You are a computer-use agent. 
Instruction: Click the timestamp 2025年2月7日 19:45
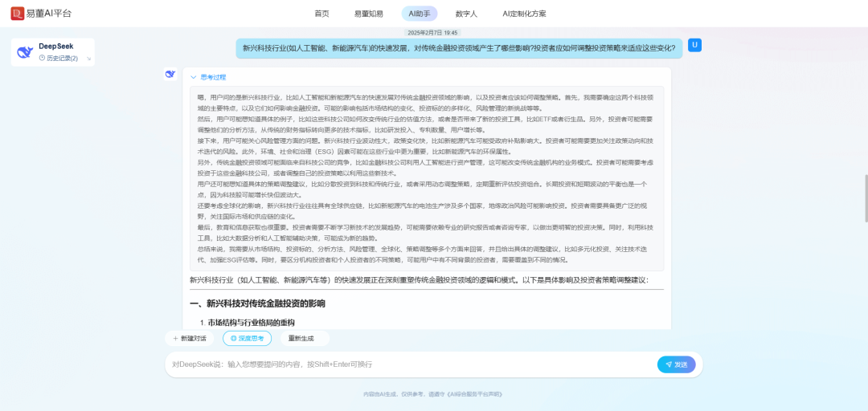point(432,33)
